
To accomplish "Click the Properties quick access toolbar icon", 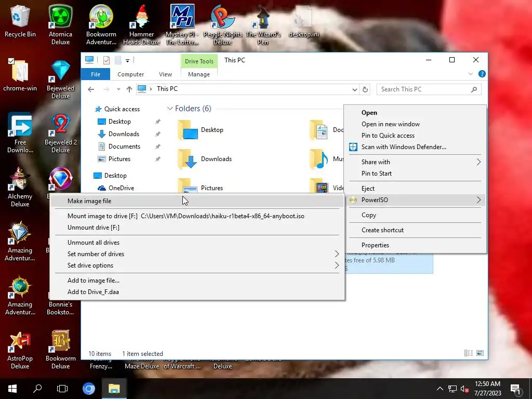I will pos(107,60).
